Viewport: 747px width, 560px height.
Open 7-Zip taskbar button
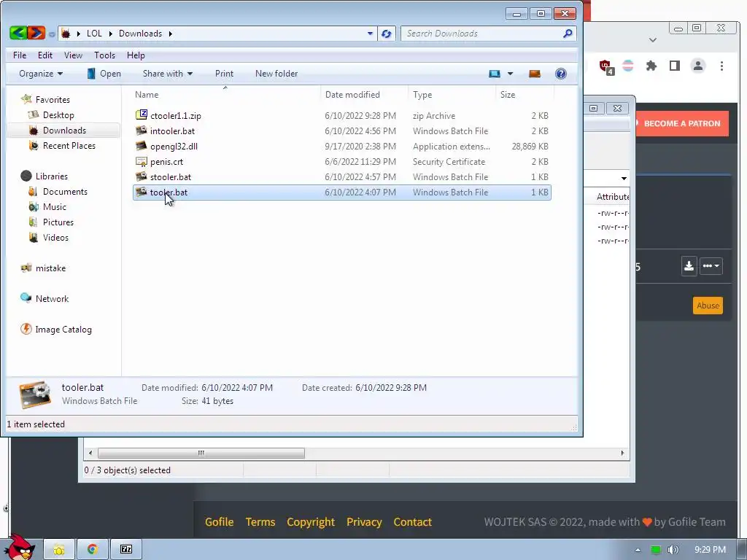(126, 550)
